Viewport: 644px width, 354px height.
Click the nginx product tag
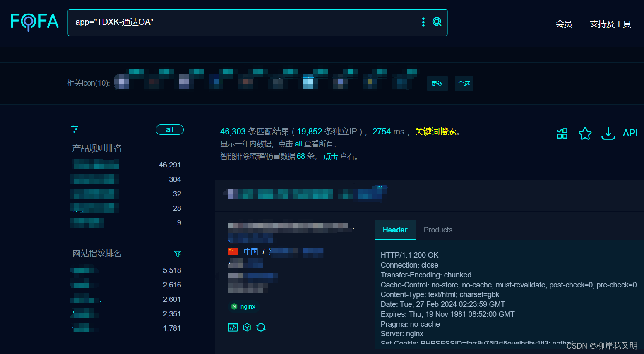tap(244, 306)
